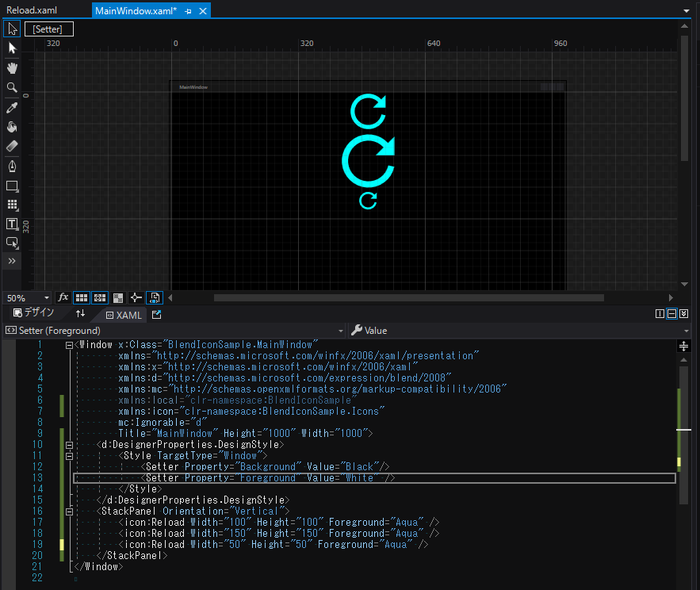Click the closing </Window> tag on line 21
Viewport: 700px width, 590px height.
click(98, 566)
